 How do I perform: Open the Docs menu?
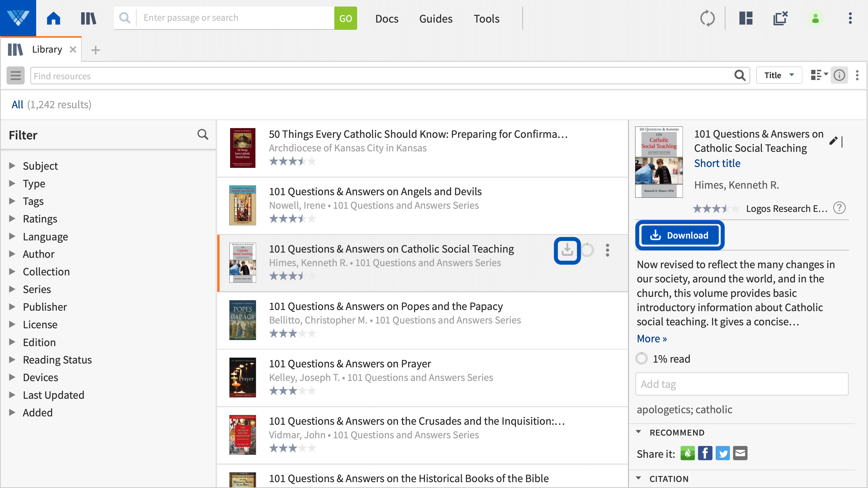(387, 19)
